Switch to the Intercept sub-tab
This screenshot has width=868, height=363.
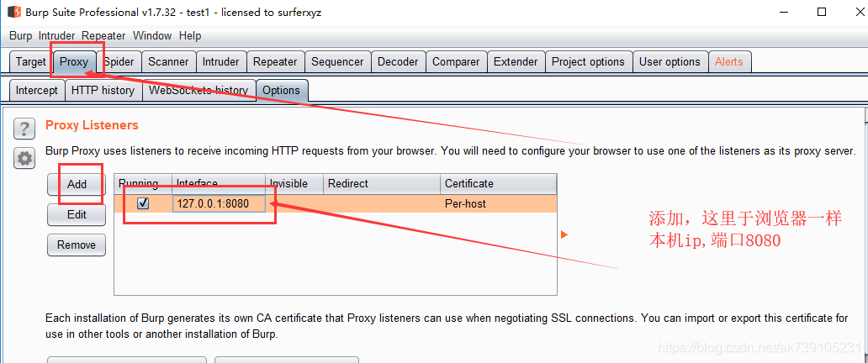(x=36, y=90)
